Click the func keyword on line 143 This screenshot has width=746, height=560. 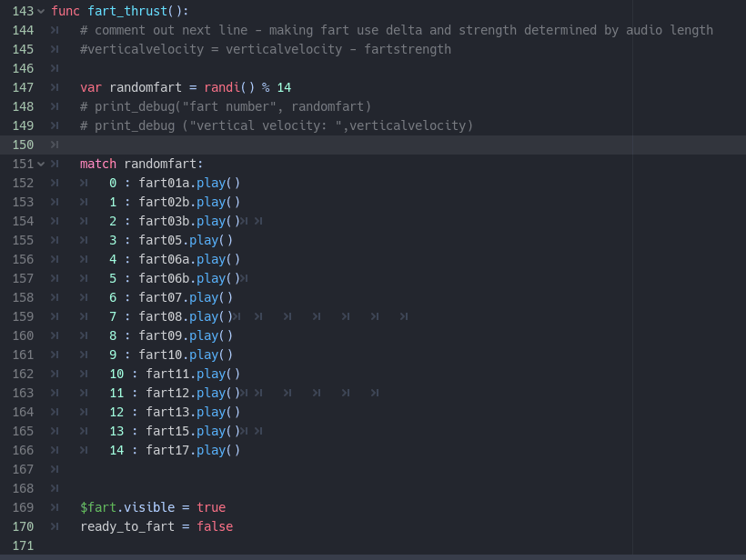click(x=66, y=12)
